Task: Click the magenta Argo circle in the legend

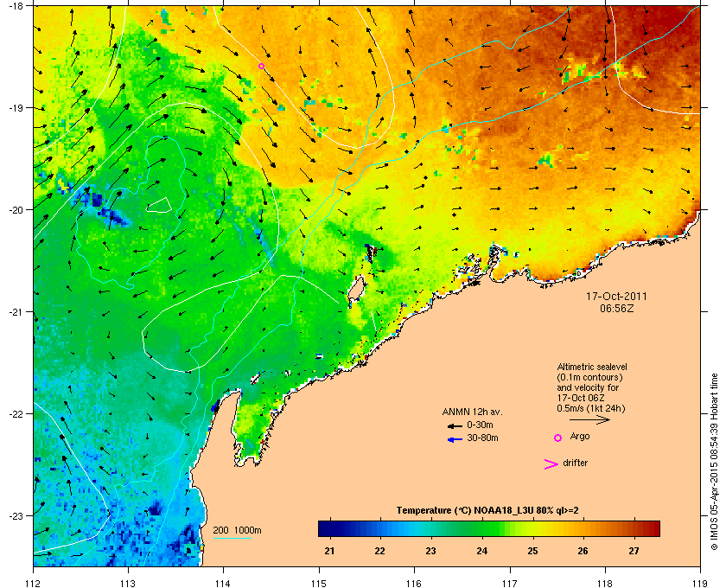Action: [558, 438]
